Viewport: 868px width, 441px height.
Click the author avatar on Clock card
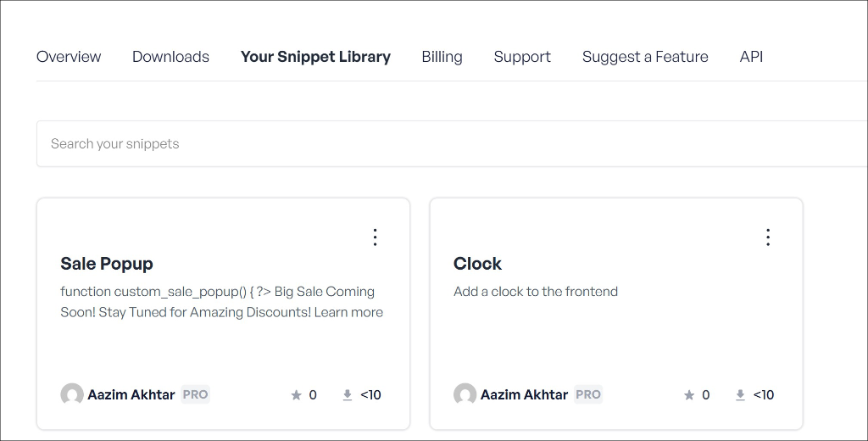[465, 394]
